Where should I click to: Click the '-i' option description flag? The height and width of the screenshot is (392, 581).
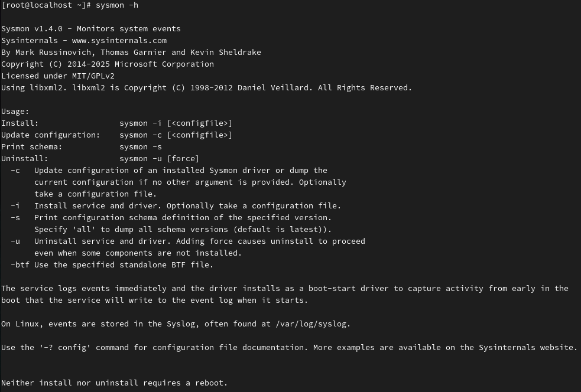coord(15,206)
